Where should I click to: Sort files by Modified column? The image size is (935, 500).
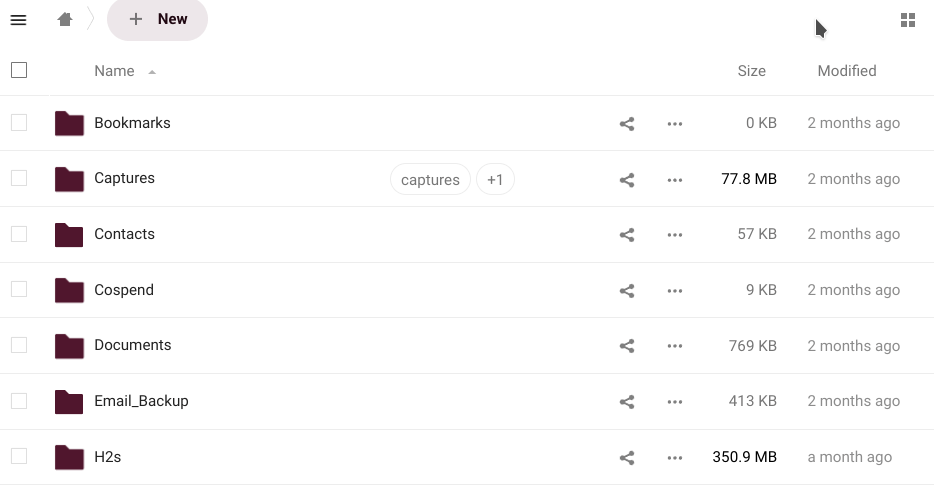tap(846, 71)
